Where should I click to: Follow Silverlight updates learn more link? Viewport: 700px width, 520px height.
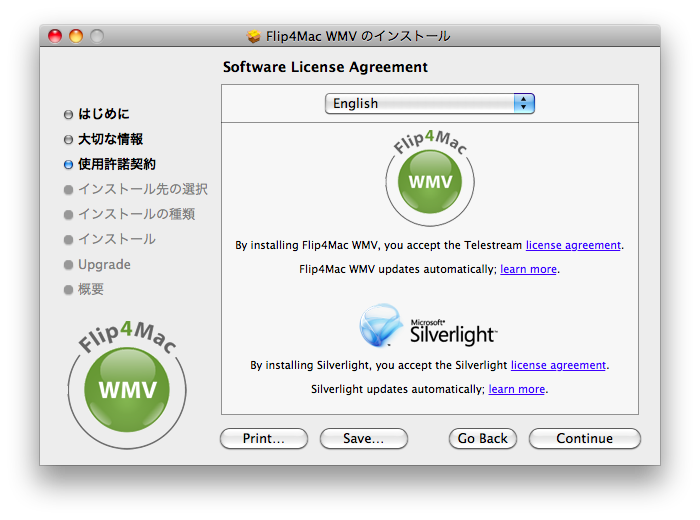coord(517,390)
